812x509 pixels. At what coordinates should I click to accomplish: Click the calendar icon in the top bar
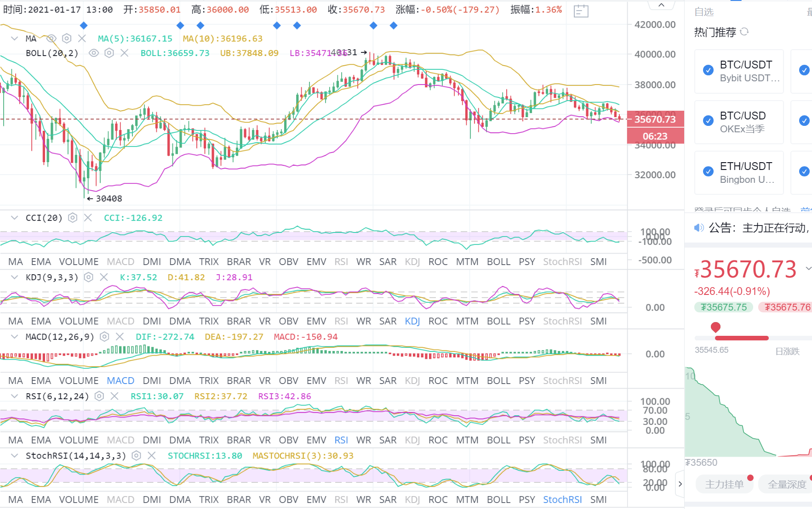click(581, 11)
